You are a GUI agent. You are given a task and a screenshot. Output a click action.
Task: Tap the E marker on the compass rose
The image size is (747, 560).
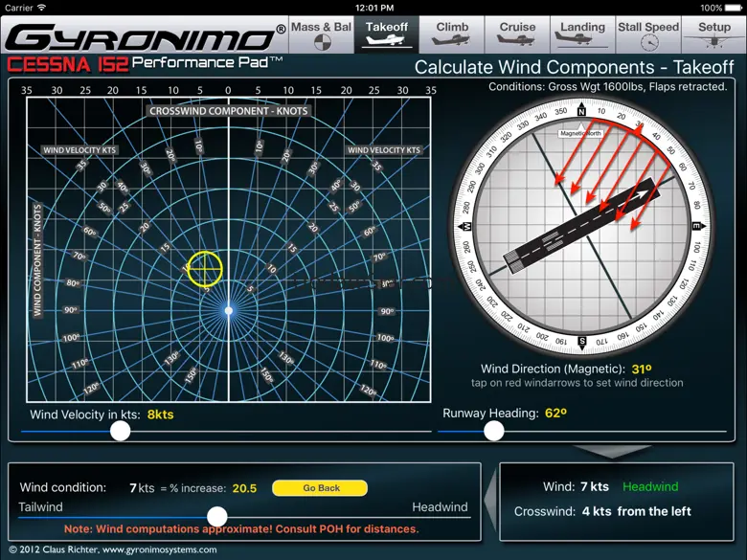coord(697,226)
